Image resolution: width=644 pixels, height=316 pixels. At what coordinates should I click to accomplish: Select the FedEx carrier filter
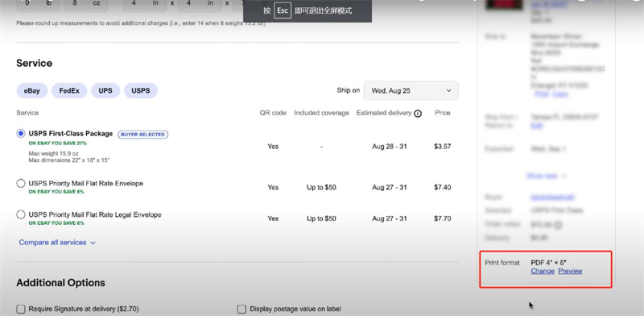pyautogui.click(x=69, y=91)
